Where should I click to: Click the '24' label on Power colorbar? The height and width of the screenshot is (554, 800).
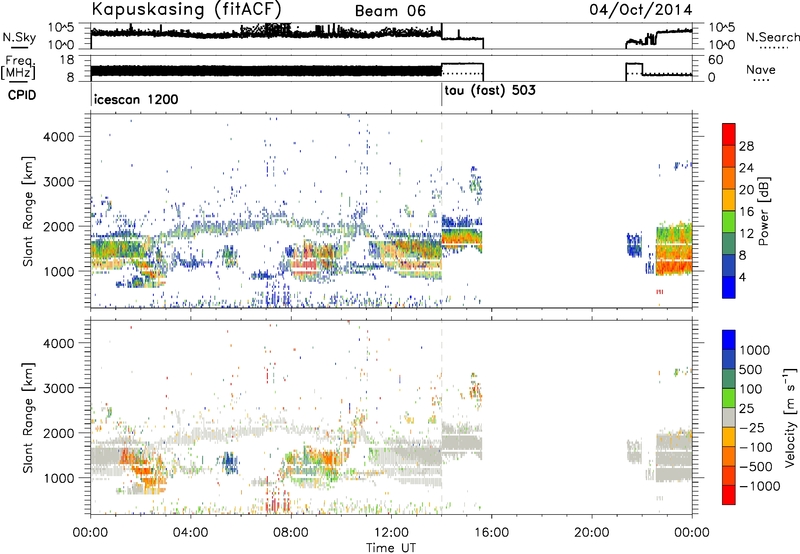click(746, 168)
